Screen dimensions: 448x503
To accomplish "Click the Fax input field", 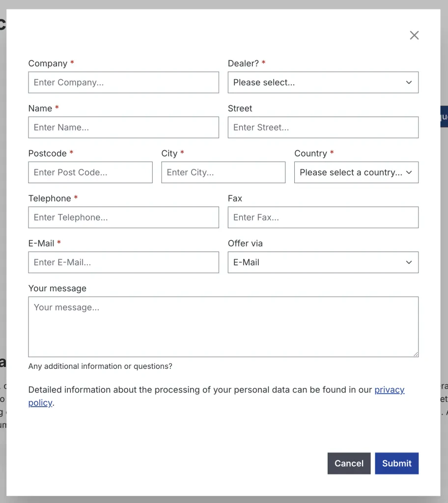I will (323, 217).
